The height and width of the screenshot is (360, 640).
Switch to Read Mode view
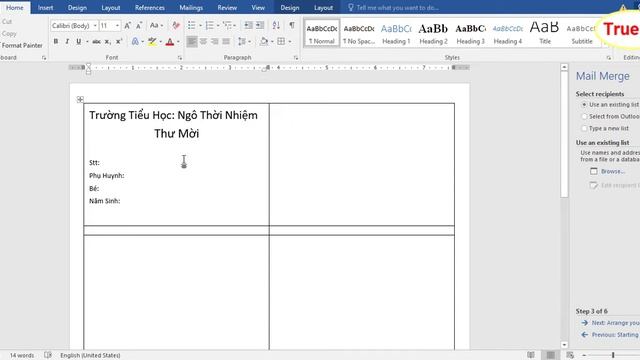pos(531,355)
